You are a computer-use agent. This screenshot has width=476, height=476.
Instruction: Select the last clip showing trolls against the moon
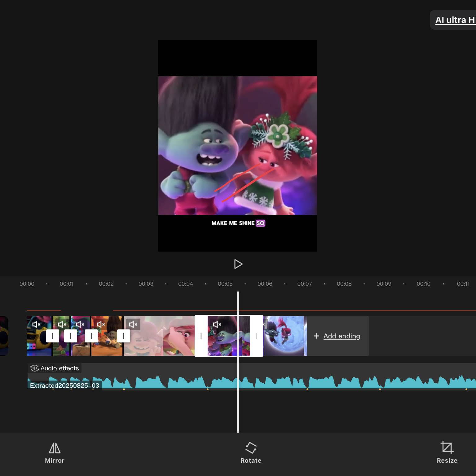pos(285,336)
